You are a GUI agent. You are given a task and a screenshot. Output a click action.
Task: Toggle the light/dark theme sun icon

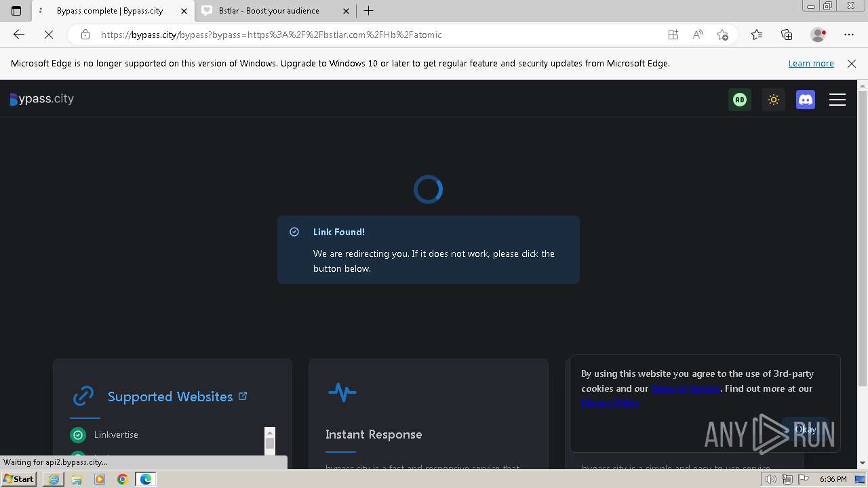click(773, 100)
